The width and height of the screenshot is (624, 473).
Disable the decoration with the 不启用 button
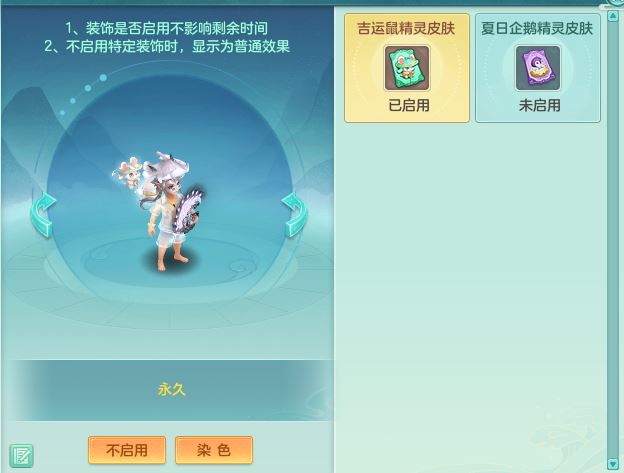pyautogui.click(x=127, y=450)
